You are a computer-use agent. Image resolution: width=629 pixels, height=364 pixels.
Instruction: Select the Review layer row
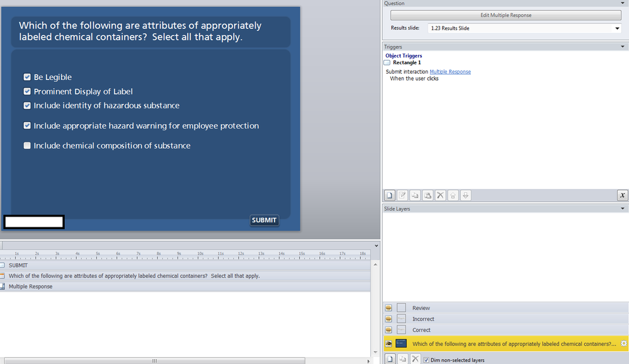[x=506, y=308]
